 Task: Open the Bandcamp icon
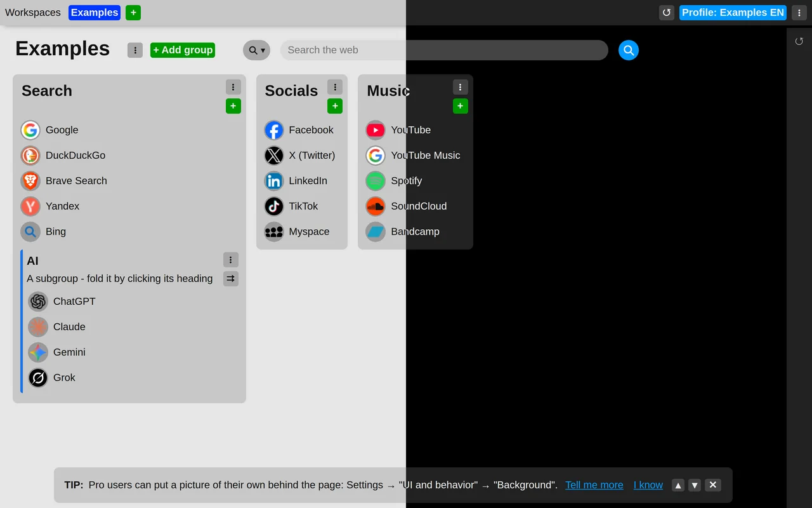(x=376, y=232)
